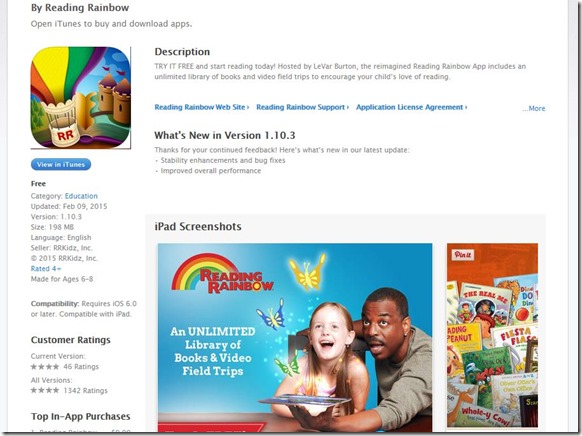Click the 'Updated: Feb 09, 2015' text

[x=69, y=206]
